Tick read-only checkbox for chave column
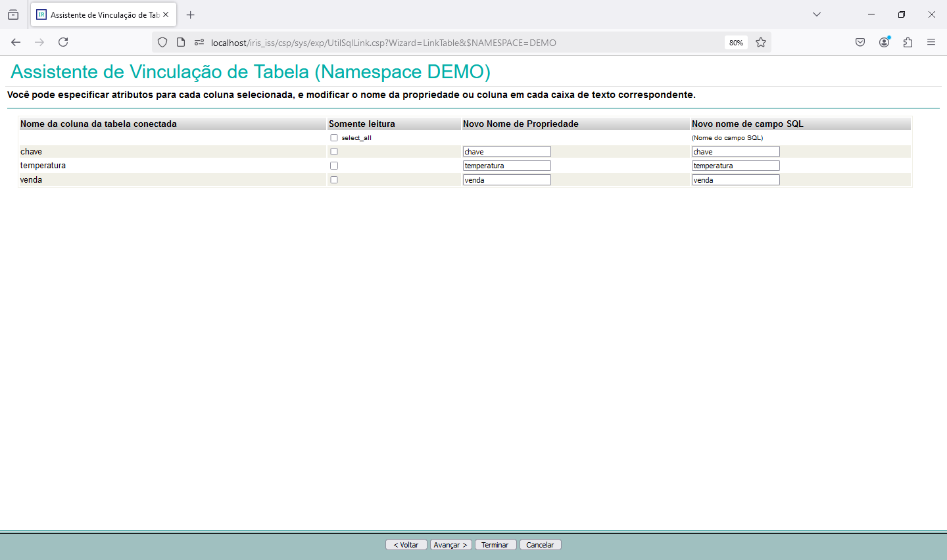This screenshot has height=560, width=947. tap(334, 152)
